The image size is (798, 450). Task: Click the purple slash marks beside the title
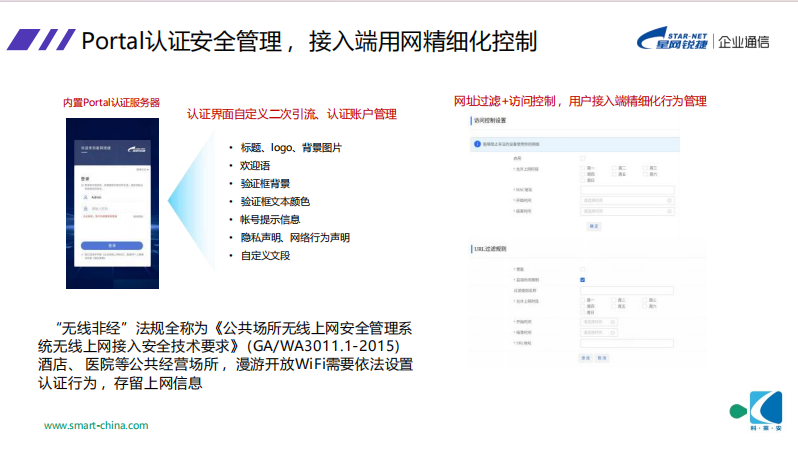[39, 40]
